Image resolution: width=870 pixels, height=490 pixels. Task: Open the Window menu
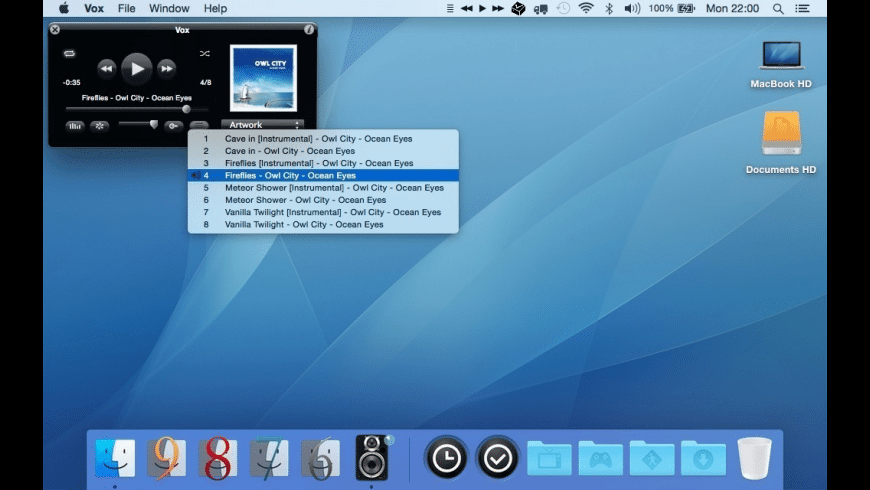click(x=169, y=8)
